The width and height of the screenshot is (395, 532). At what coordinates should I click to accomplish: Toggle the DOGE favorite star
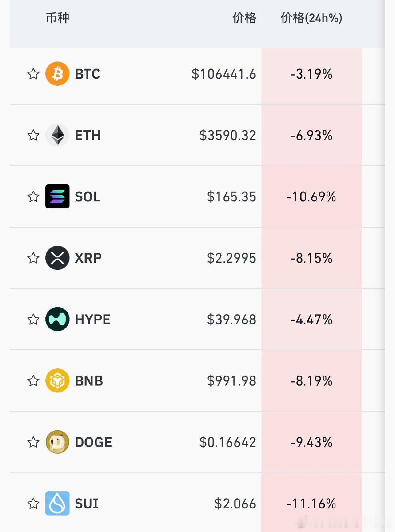click(33, 442)
